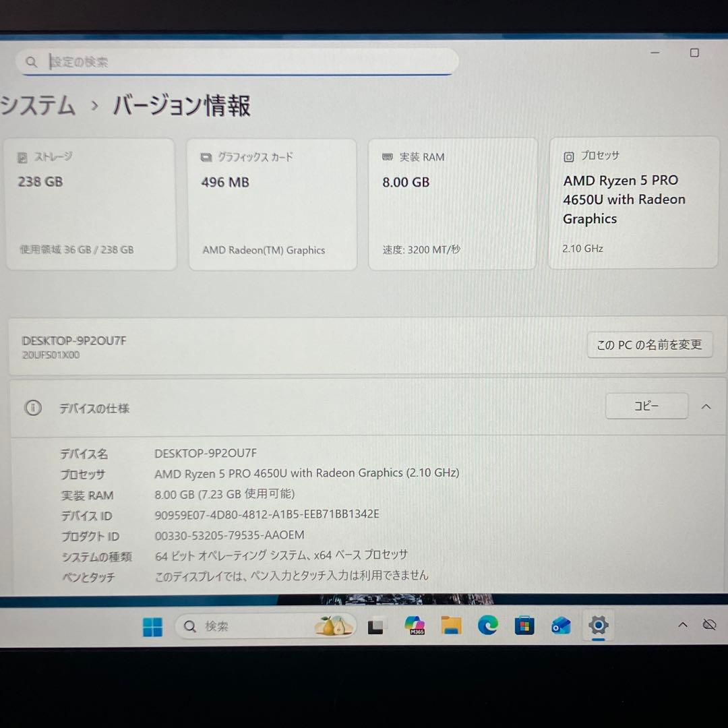Open Microsoft Store from the taskbar
Screen dimensions: 728x728
pyautogui.click(x=524, y=626)
